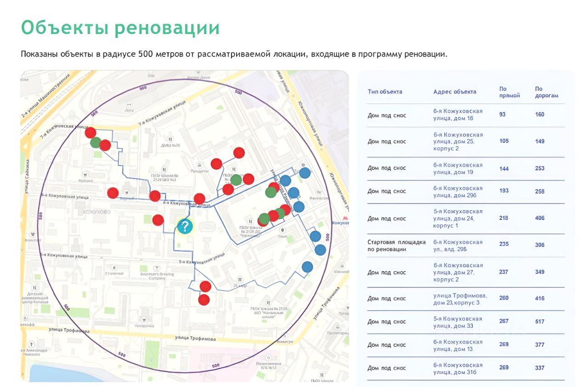Click the shop icon above Пятёрочка label
The height and width of the screenshot is (387, 588).
click(144, 320)
